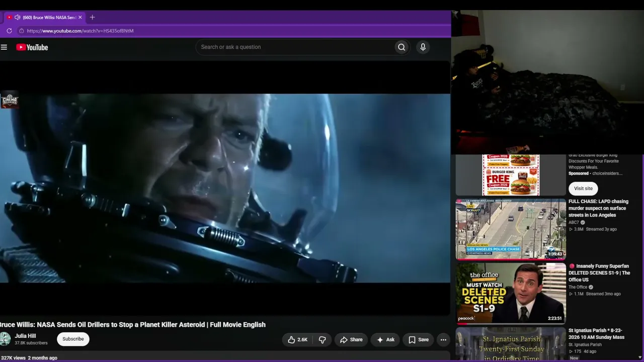Play the LAPD police chase video thumbnail
This screenshot has width=644, height=362.
coord(511,229)
